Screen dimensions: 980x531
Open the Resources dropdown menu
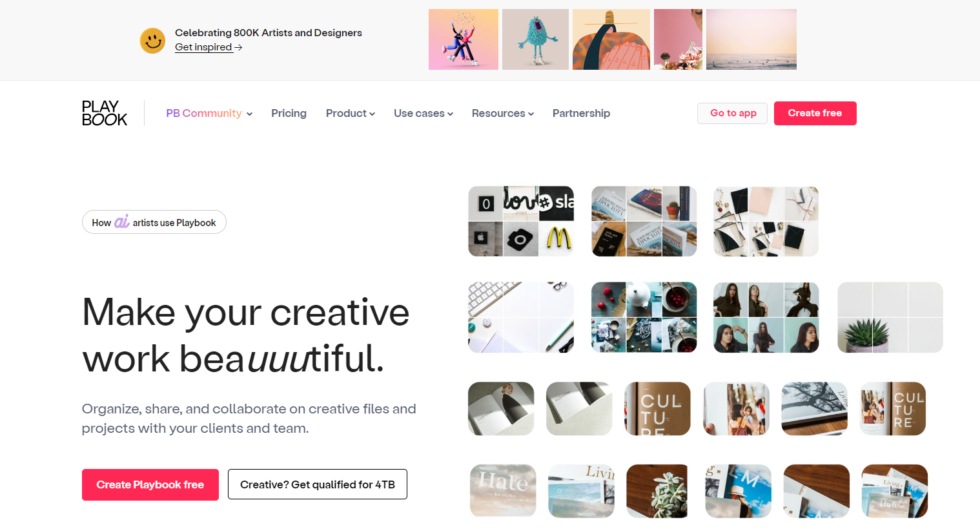pos(503,113)
